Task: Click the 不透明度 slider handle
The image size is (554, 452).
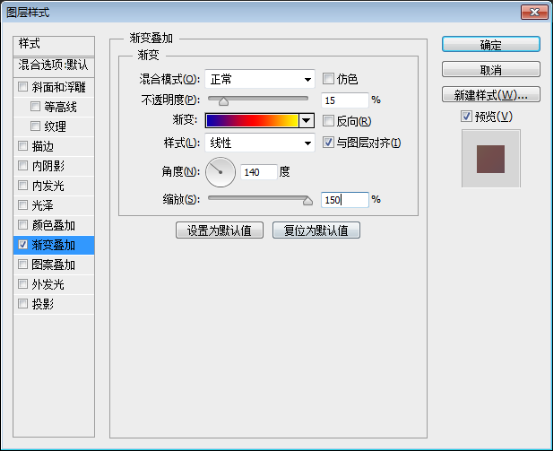Action: 223,102
